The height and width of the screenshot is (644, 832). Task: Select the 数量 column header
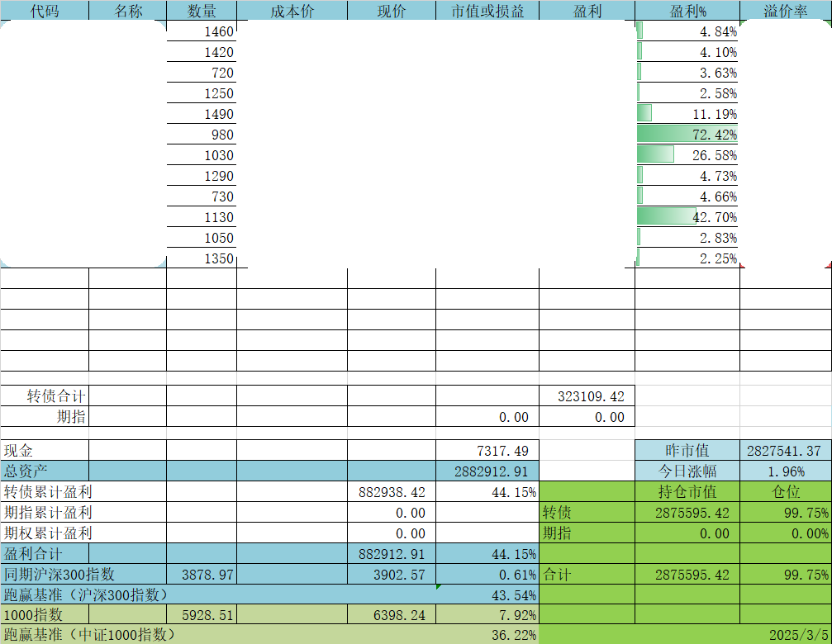(202, 11)
